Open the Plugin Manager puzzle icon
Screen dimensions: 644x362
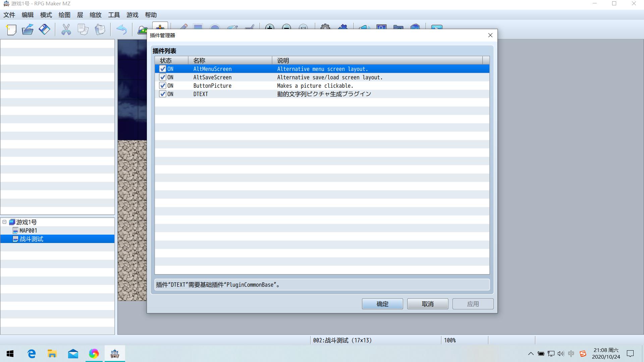coord(342,27)
